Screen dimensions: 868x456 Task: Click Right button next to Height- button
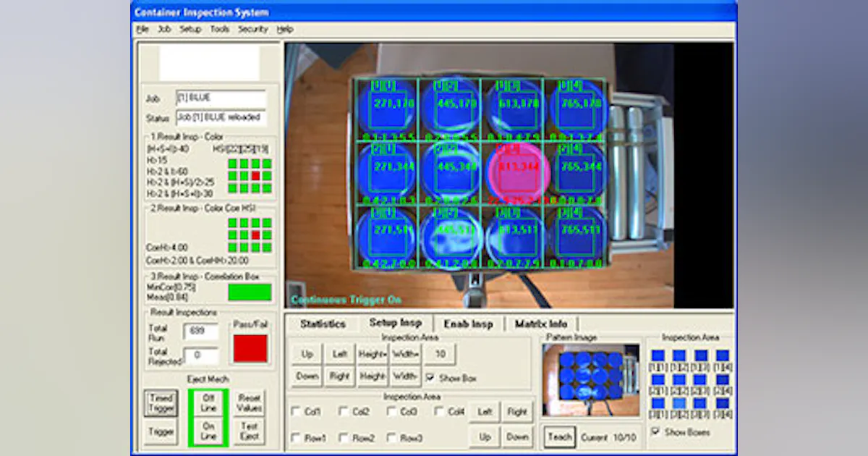[339, 376]
